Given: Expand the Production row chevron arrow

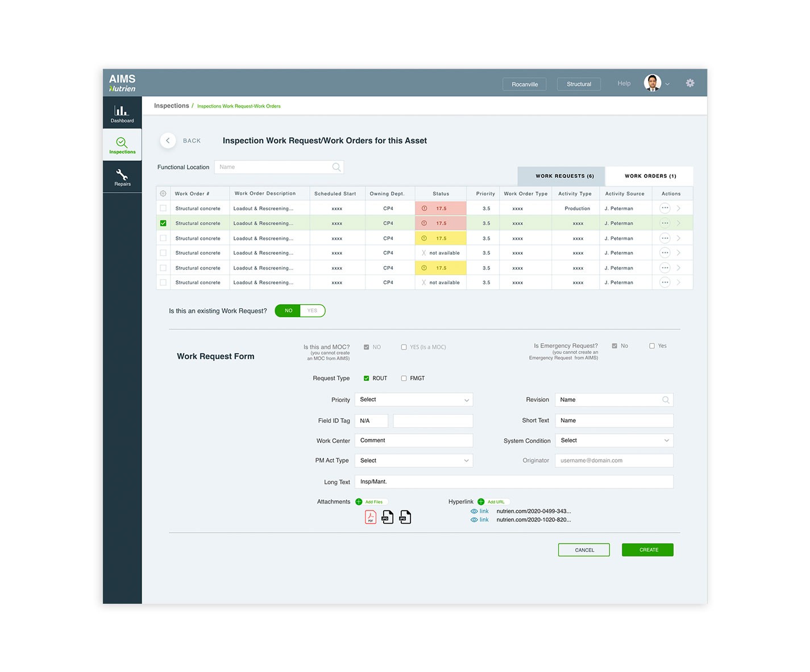Looking at the screenshot, I should [x=679, y=208].
